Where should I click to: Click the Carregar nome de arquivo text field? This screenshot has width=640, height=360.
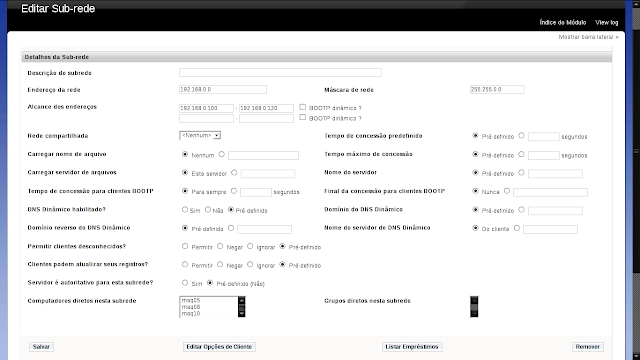pos(263,155)
